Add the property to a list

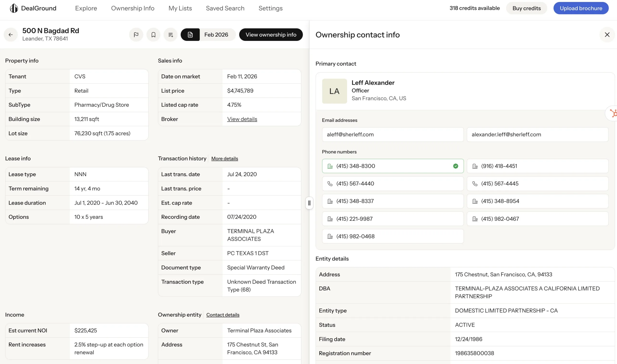tap(170, 35)
